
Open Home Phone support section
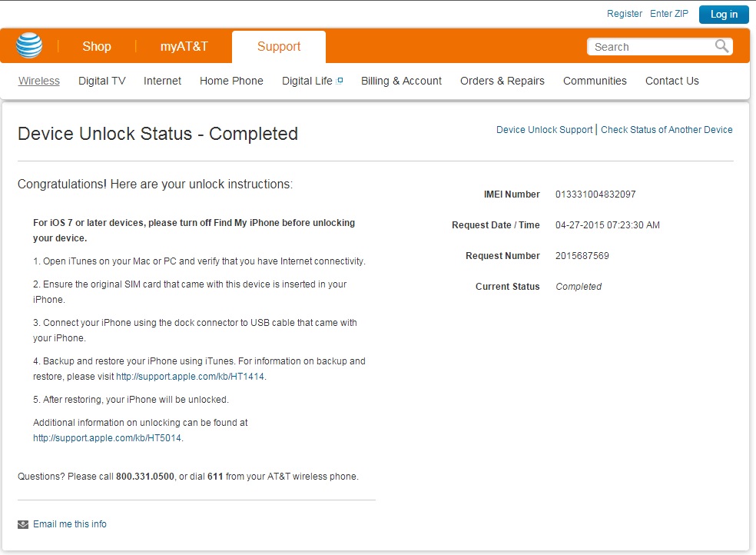point(231,81)
